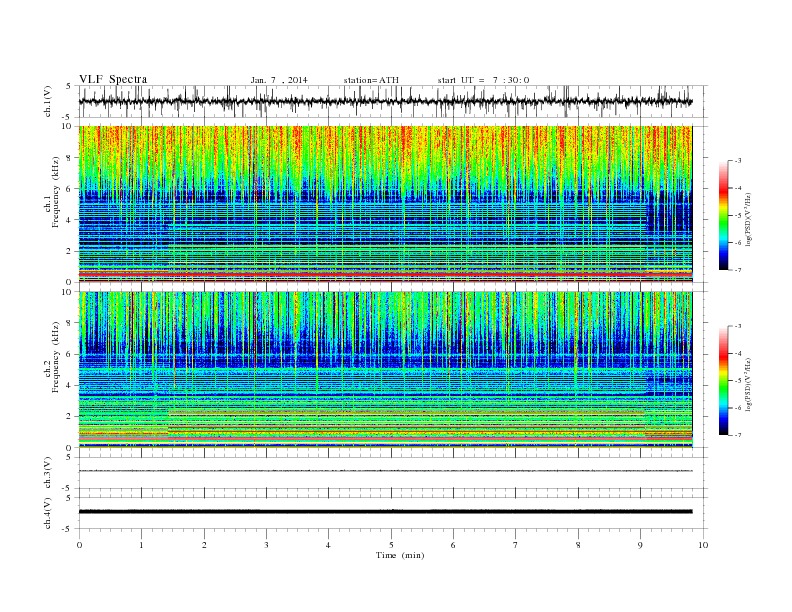Click tick label "9" on Time axis
Viewport: 792px width, 612px height.
(640, 545)
